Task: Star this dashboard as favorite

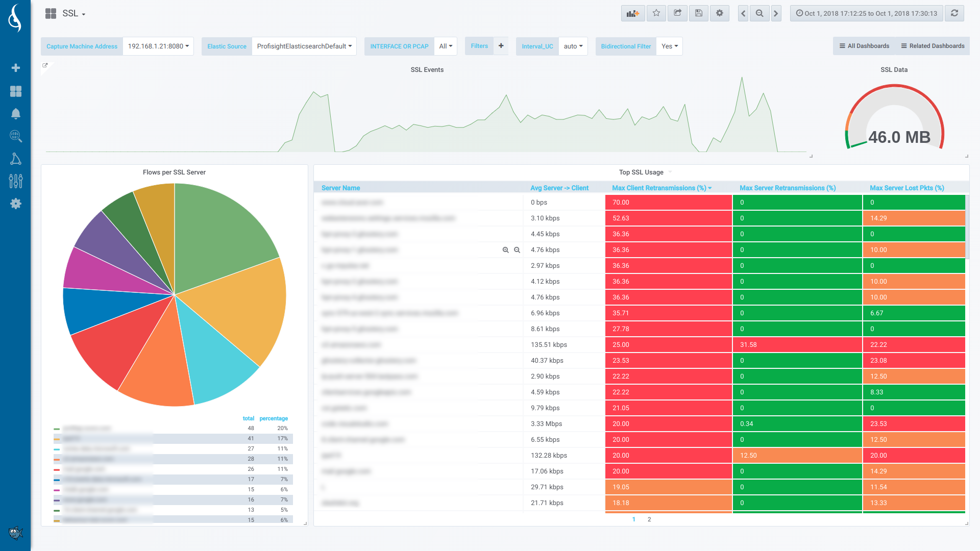Action: pos(656,14)
